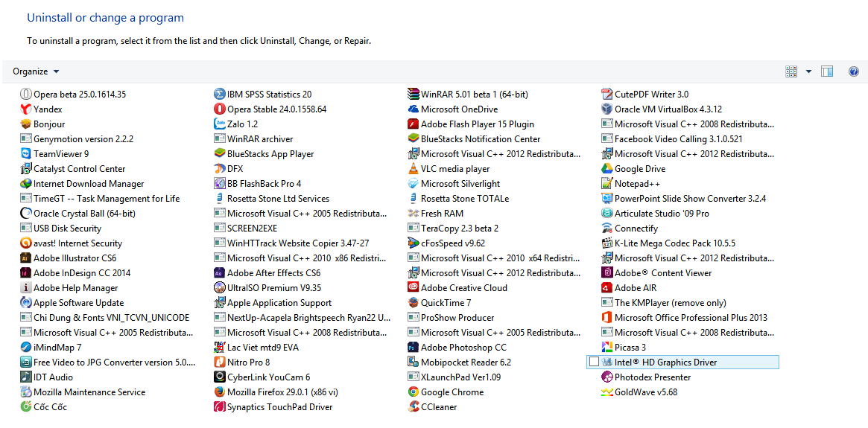This screenshot has width=868, height=428.
Task: Select the WinRAR archiver entry
Action: tap(253, 138)
